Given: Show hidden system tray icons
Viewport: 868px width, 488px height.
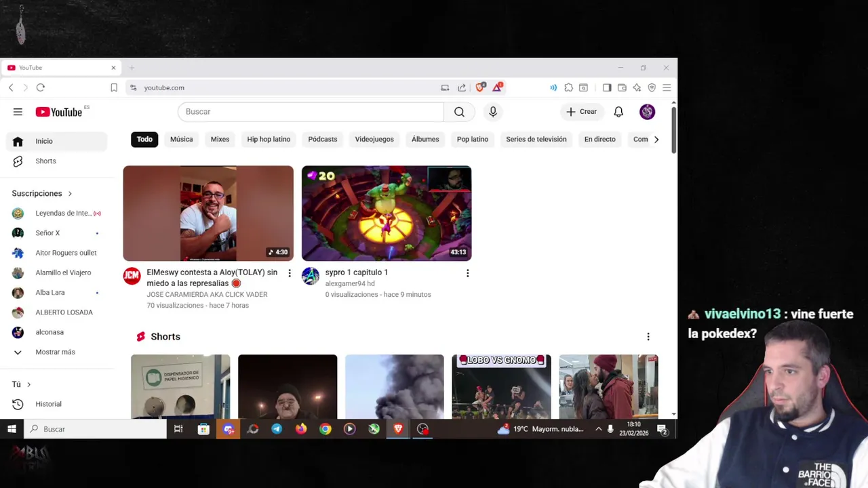Looking at the screenshot, I should pos(598,429).
